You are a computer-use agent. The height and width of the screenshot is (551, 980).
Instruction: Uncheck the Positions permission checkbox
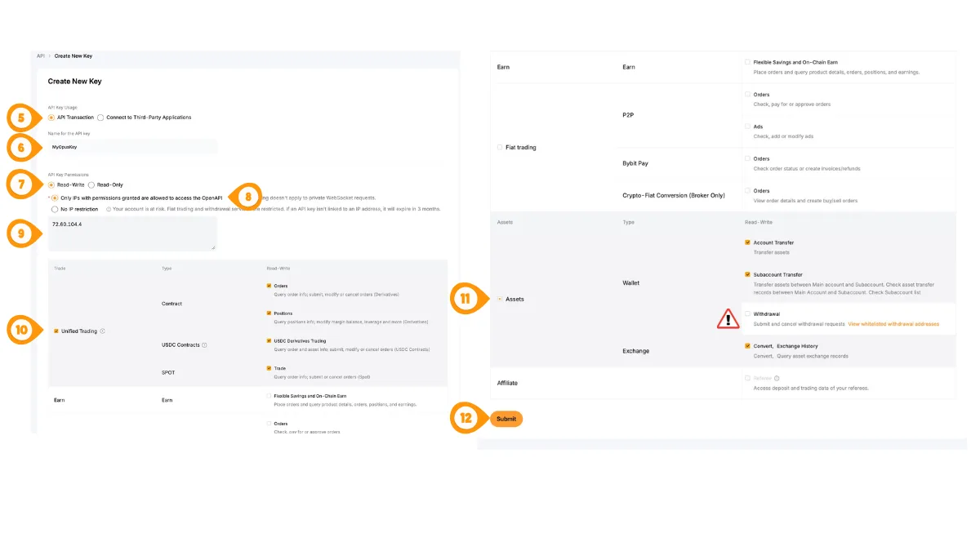(x=269, y=313)
